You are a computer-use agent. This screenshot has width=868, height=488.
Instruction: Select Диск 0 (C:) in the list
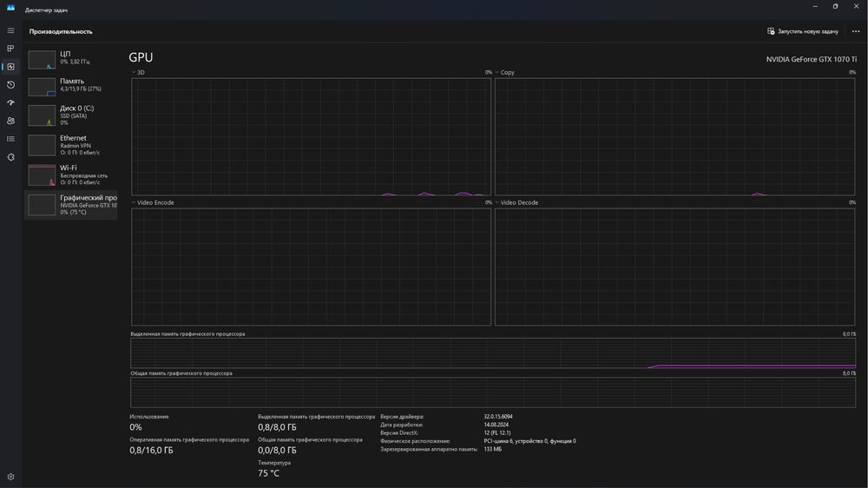coord(71,115)
